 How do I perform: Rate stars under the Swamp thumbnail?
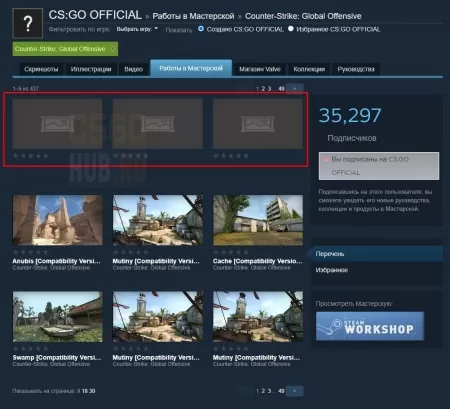30,349
